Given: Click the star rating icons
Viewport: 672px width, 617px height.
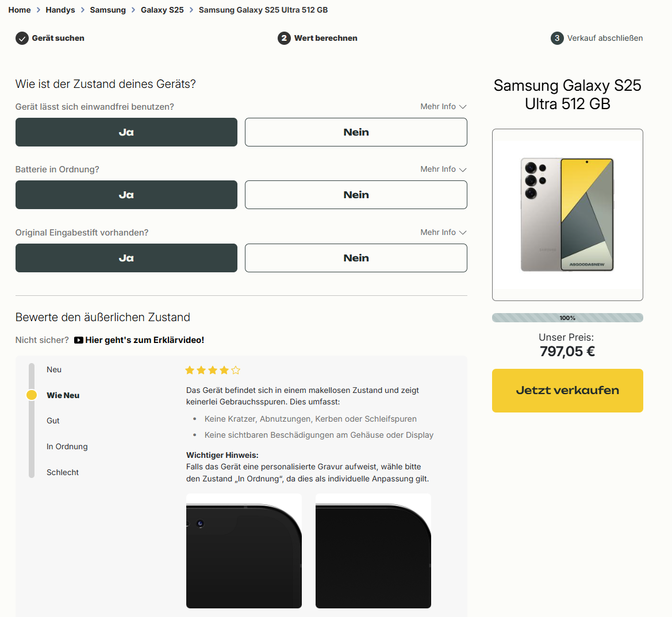Looking at the screenshot, I should (x=213, y=371).
